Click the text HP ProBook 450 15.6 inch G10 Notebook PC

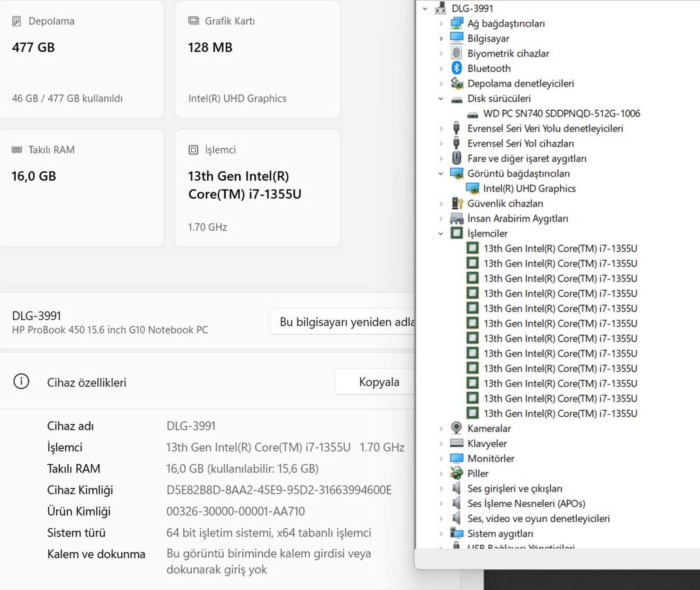(x=110, y=330)
